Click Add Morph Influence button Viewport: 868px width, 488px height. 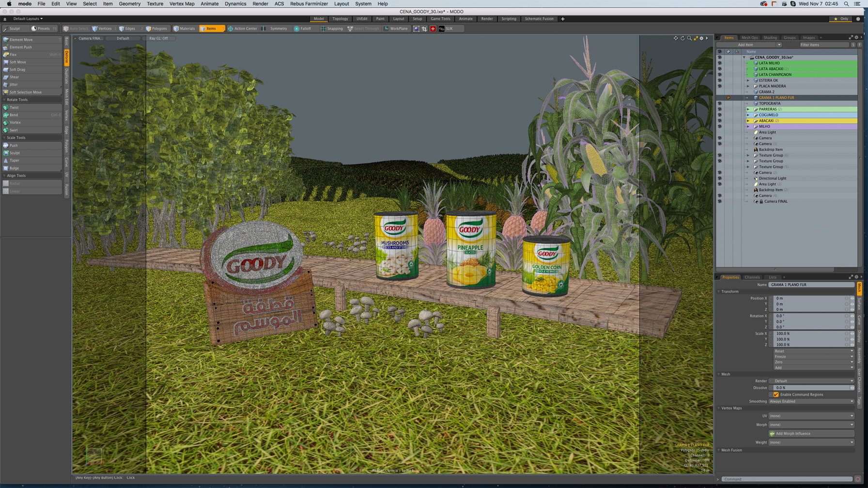(x=812, y=434)
